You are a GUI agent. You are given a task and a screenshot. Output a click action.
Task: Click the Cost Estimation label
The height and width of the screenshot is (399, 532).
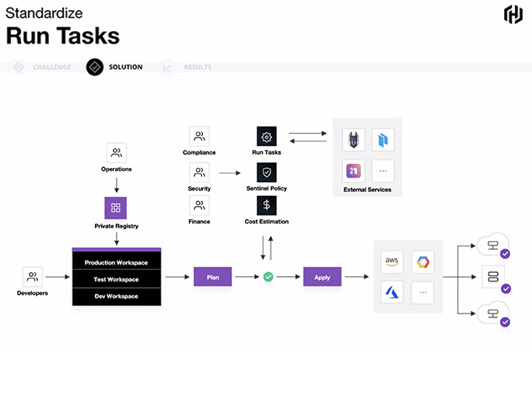[267, 222]
